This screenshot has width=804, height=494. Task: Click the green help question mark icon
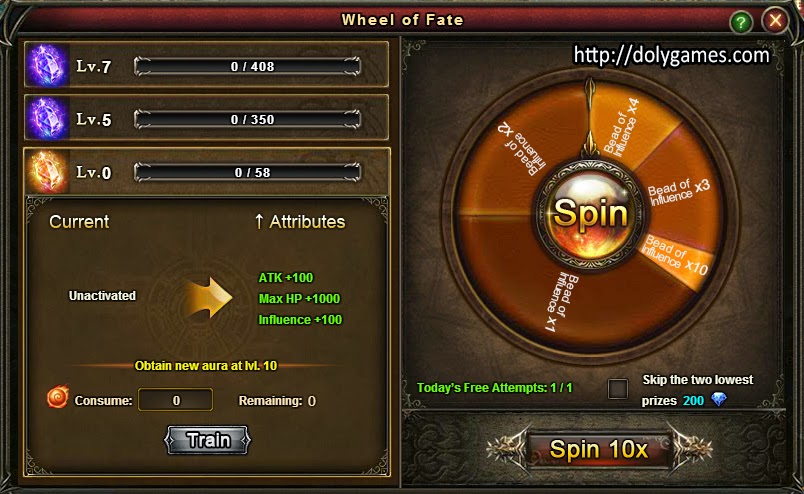[x=740, y=22]
